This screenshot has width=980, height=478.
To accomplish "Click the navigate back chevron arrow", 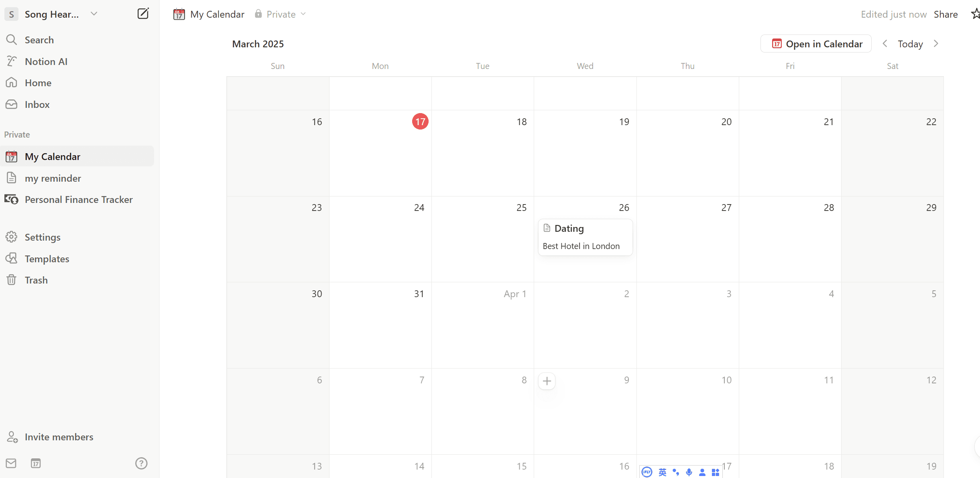I will (885, 44).
